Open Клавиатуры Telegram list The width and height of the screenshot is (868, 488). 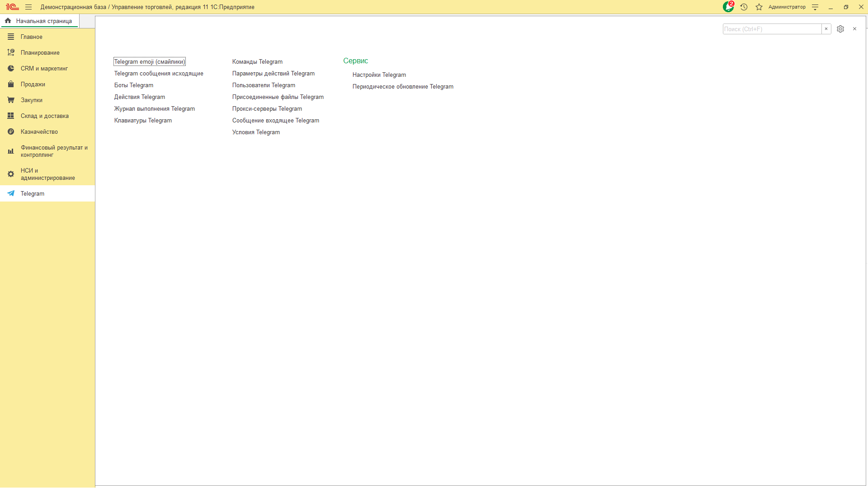(143, 120)
